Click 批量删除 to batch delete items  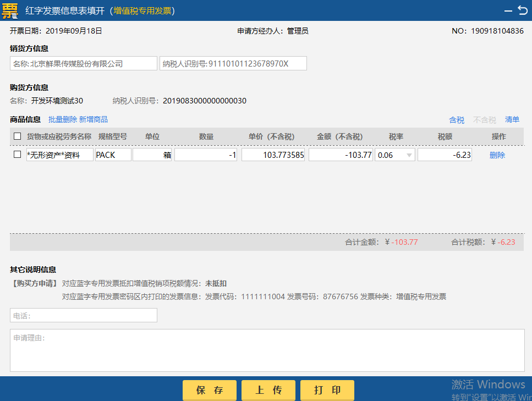pyautogui.click(x=63, y=119)
